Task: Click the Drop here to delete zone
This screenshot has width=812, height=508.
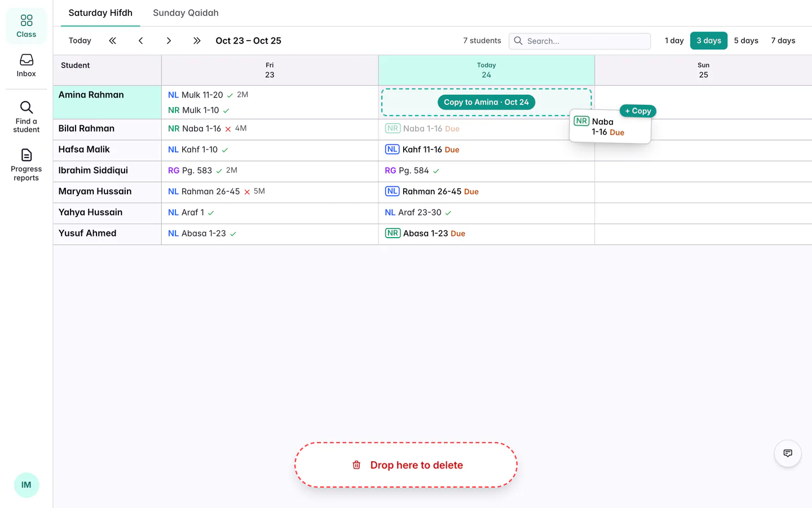Action: click(x=406, y=465)
